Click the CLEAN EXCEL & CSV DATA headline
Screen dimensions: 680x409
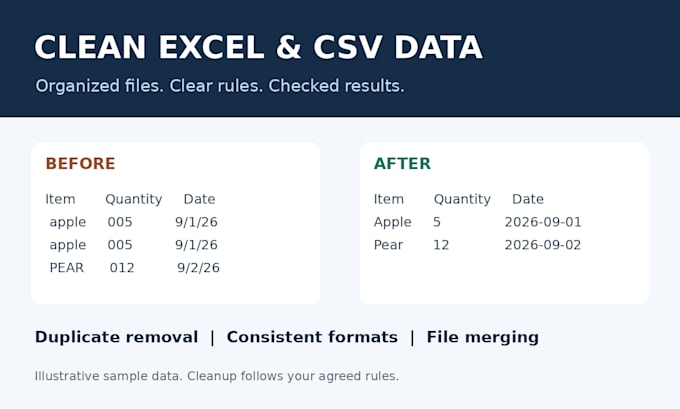tap(258, 47)
